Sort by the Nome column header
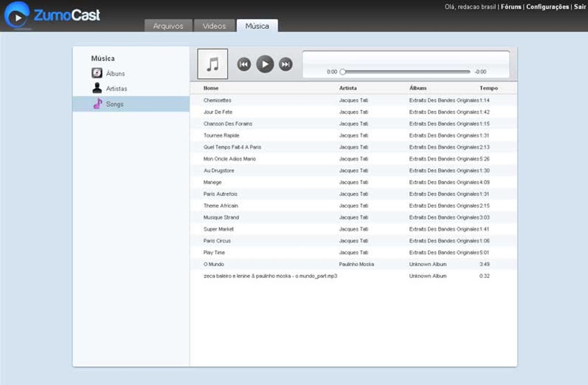The image size is (588, 385). (211, 88)
